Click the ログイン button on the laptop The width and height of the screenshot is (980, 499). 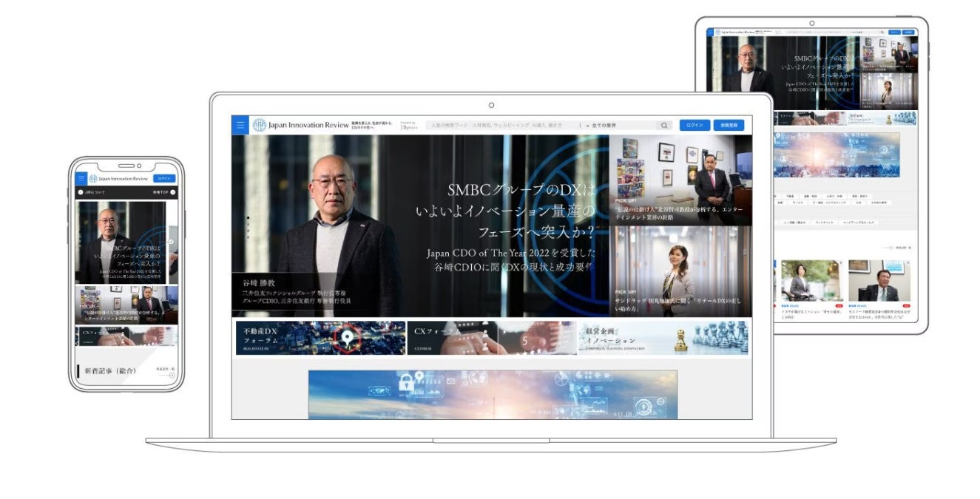pos(695,126)
